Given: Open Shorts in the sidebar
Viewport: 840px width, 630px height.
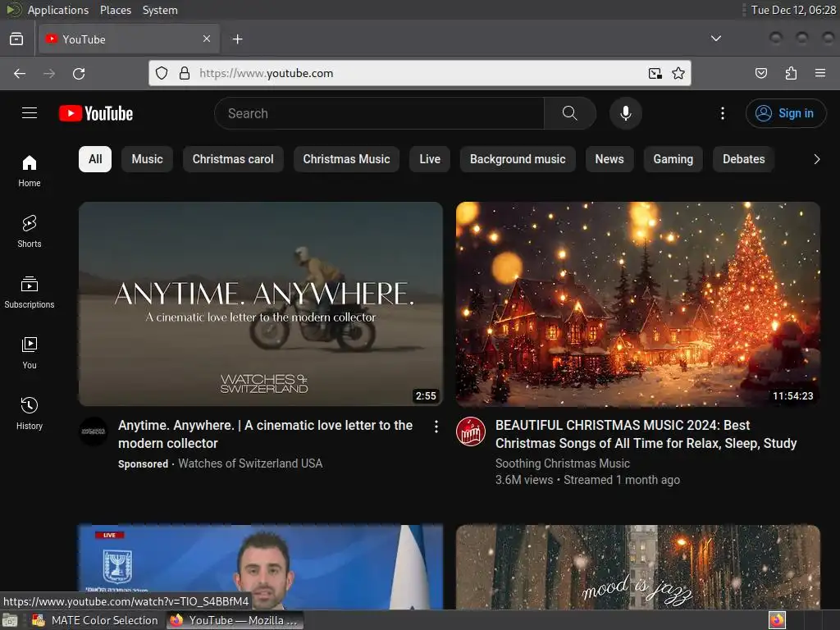Looking at the screenshot, I should (30, 231).
